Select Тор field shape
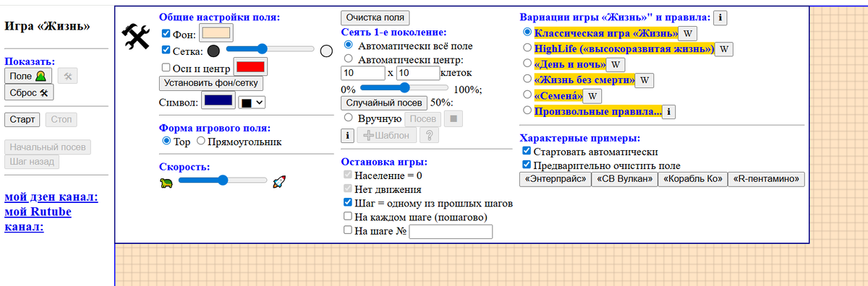The width and height of the screenshot is (868, 286). pos(167,141)
